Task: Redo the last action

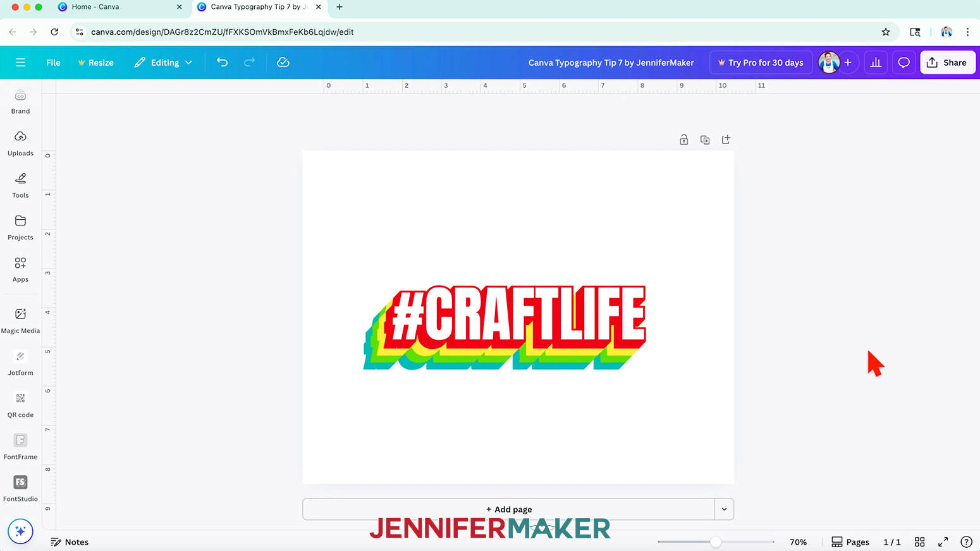Action: click(250, 62)
